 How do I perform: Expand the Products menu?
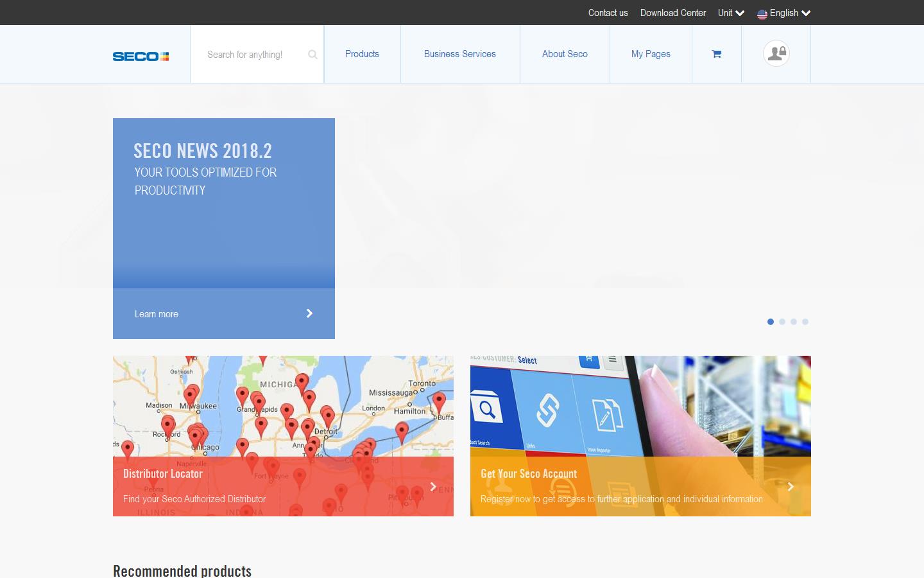(x=362, y=54)
